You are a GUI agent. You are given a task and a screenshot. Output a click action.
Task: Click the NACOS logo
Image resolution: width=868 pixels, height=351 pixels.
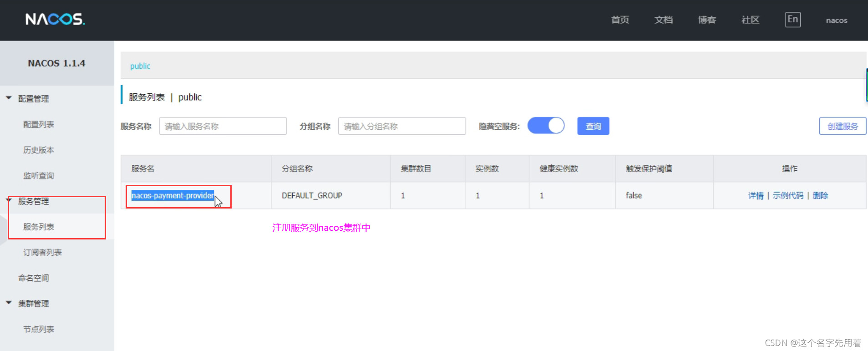point(55,19)
